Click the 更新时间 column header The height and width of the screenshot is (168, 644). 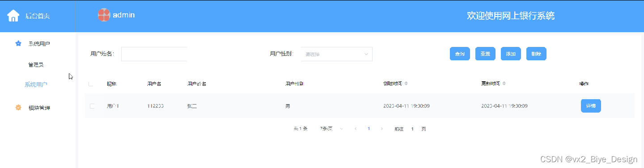pos(491,84)
